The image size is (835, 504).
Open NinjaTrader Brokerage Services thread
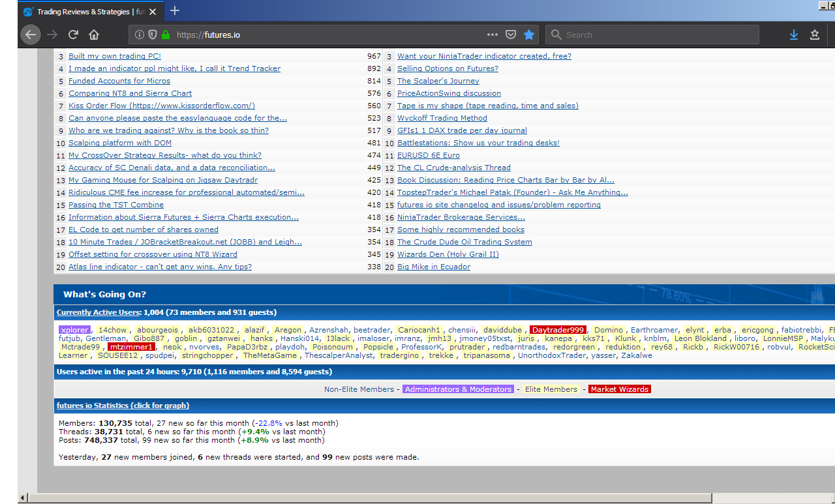click(461, 217)
